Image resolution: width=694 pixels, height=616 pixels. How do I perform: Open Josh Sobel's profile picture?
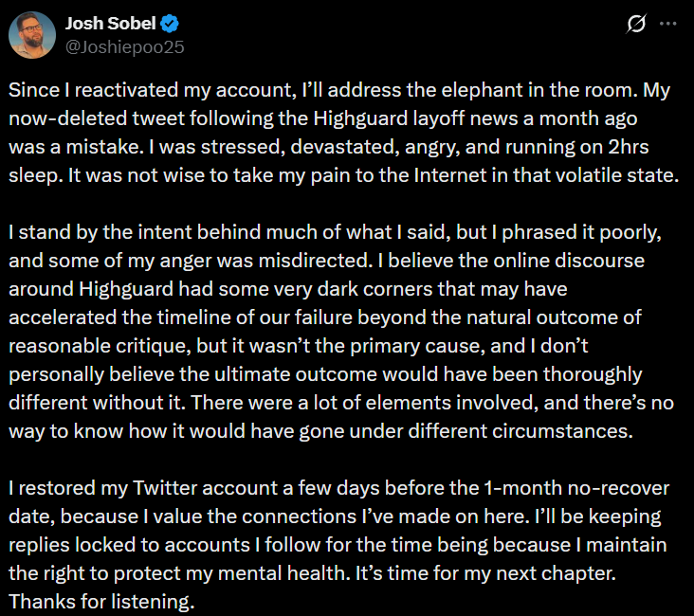click(x=31, y=36)
